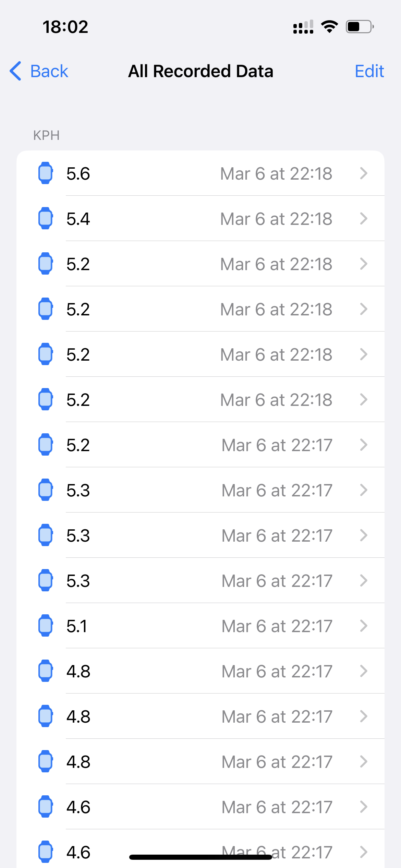Open details chevron for 5.6 KPH entry
The width and height of the screenshot is (401, 868).
364,173
